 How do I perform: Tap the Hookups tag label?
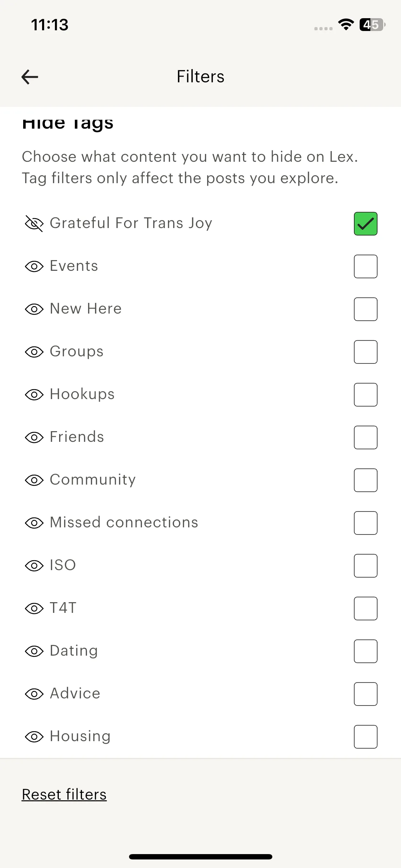[82, 394]
